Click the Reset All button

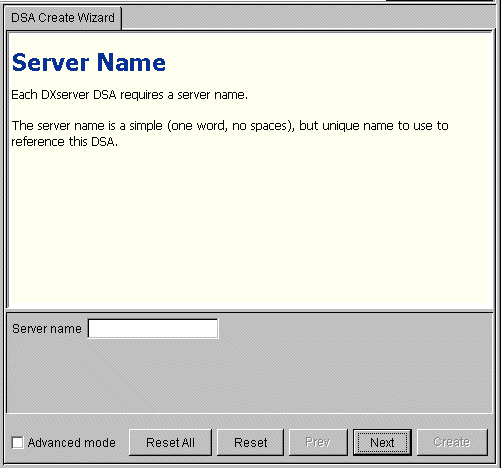click(170, 443)
